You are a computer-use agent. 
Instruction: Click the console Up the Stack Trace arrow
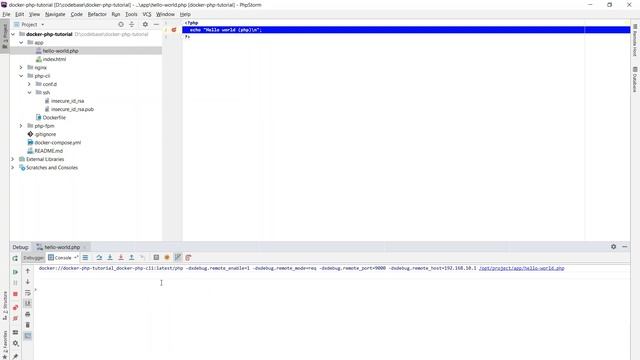pos(28,271)
